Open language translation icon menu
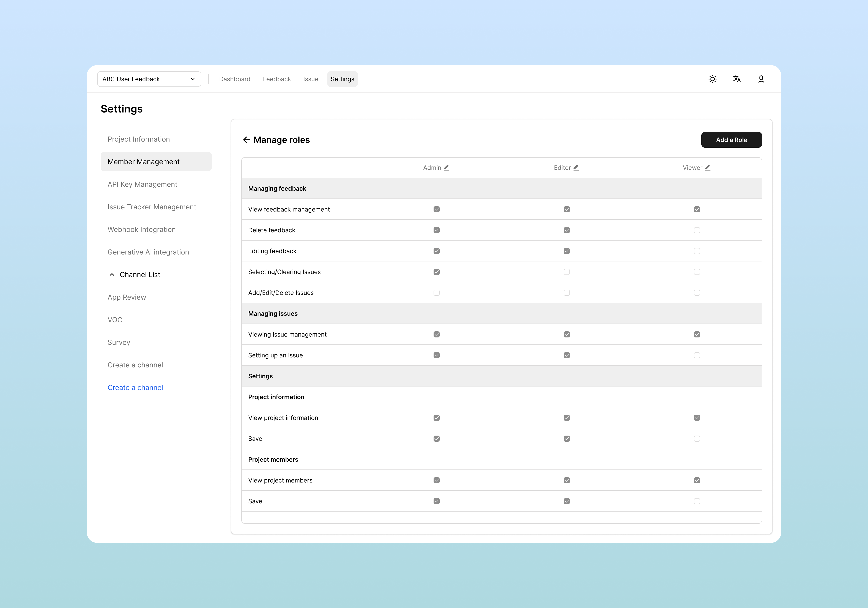The image size is (868, 608). [736, 79]
